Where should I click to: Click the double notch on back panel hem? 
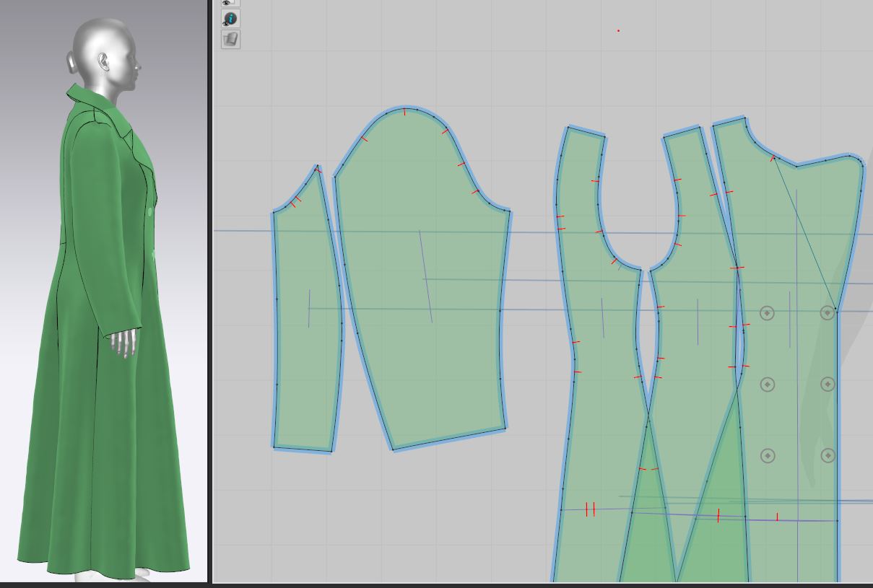(x=590, y=509)
